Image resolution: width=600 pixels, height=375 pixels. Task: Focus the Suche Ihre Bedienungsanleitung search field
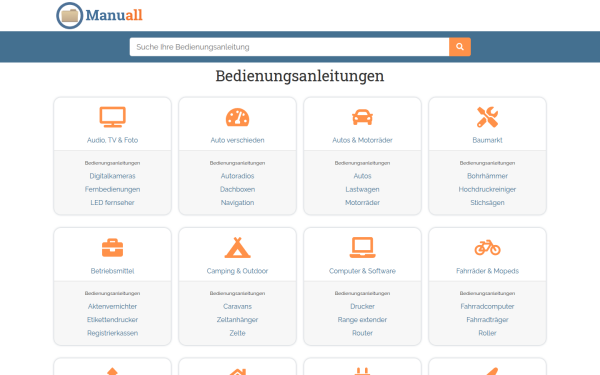click(289, 47)
